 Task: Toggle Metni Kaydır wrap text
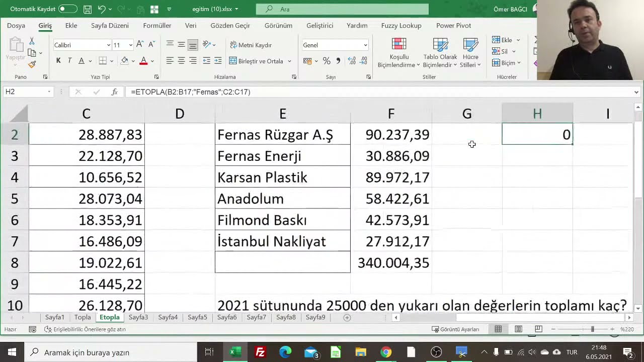pos(251,45)
